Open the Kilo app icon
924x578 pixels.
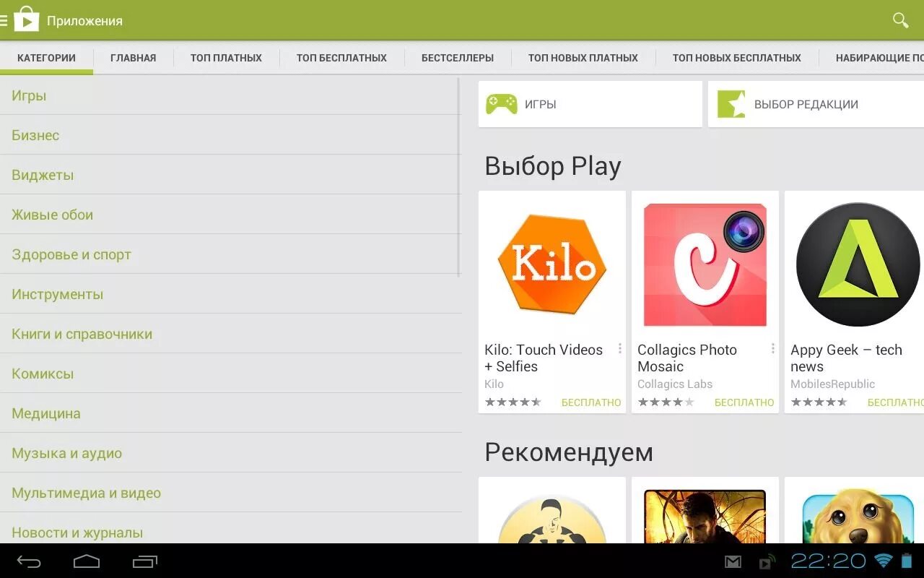552,264
